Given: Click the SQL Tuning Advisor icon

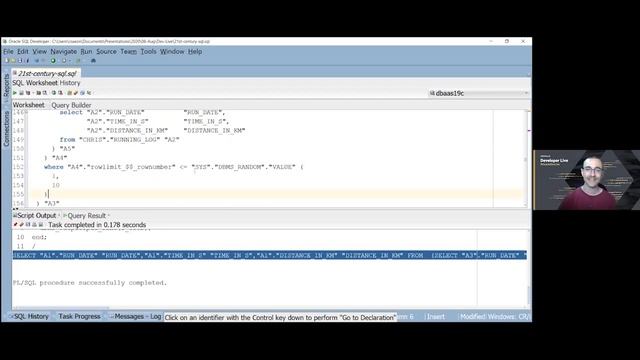Looking at the screenshot, I should pyautogui.click(x=44, y=93).
